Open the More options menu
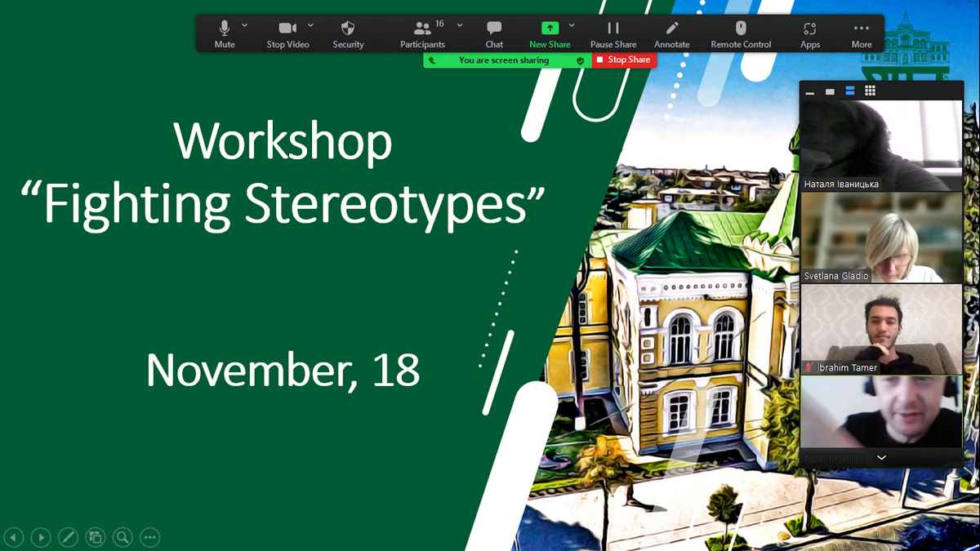This screenshot has height=551, width=980. click(862, 33)
